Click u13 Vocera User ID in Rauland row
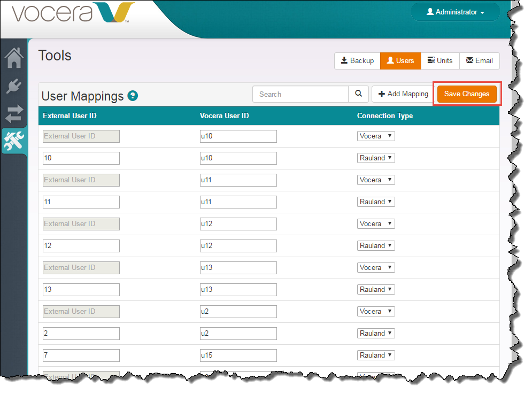This screenshot has height=394, width=532. pos(238,289)
